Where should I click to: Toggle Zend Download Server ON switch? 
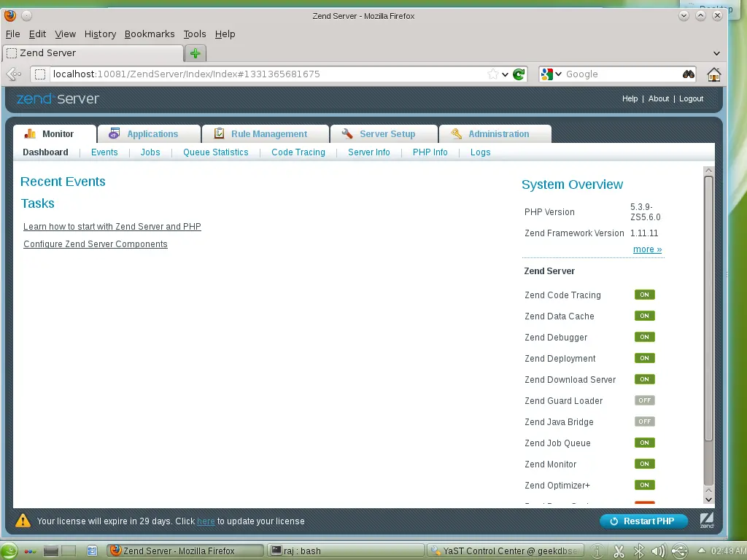click(645, 379)
